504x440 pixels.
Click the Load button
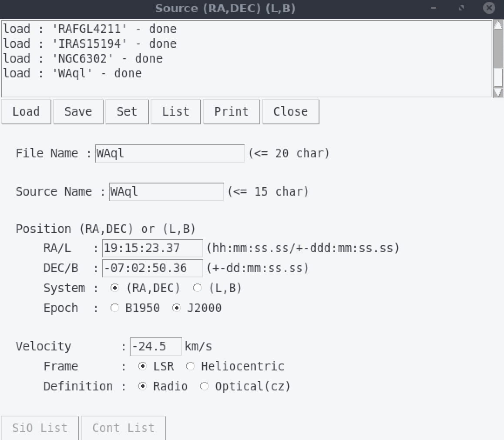point(26,112)
